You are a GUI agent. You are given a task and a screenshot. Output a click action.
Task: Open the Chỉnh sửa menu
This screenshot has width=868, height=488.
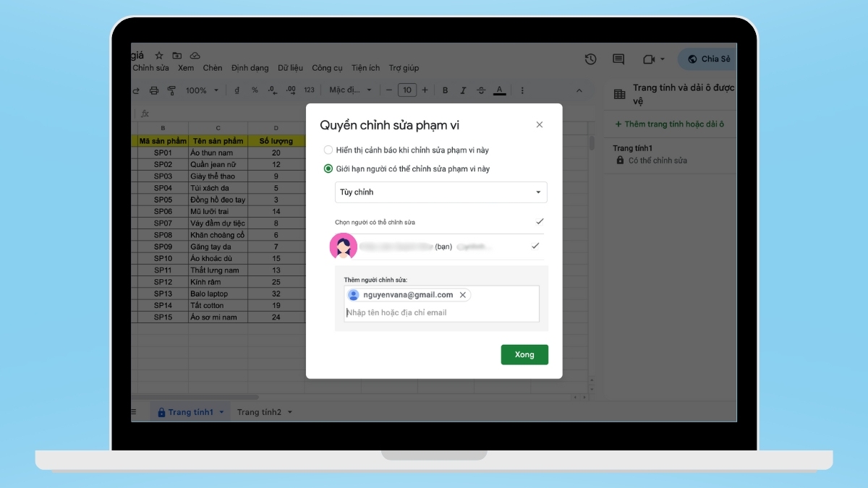tap(150, 68)
